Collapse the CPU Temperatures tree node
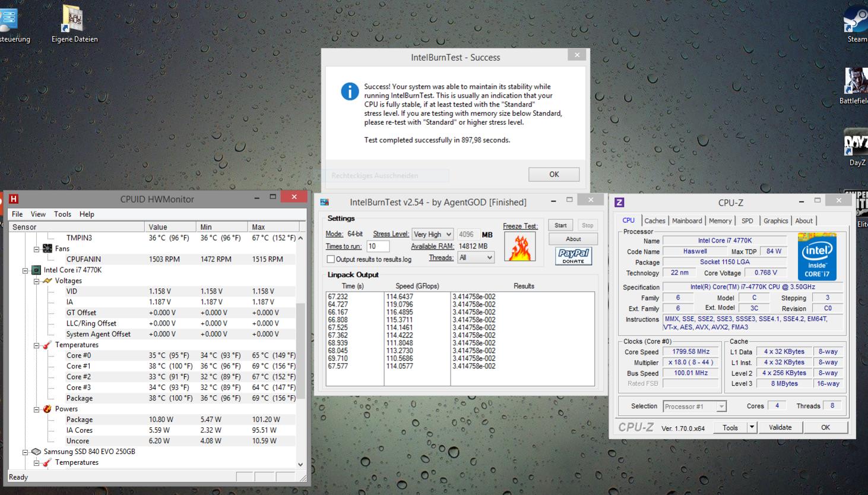The width and height of the screenshot is (868, 495). pyautogui.click(x=36, y=345)
